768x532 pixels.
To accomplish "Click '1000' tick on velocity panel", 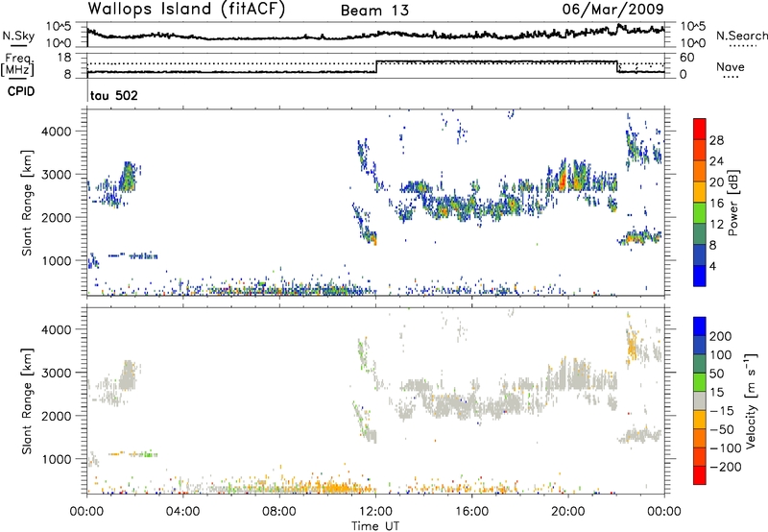I will 56,459.
